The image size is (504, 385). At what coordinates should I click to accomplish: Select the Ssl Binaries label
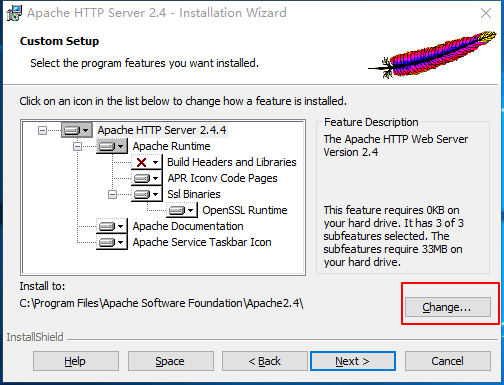[194, 194]
